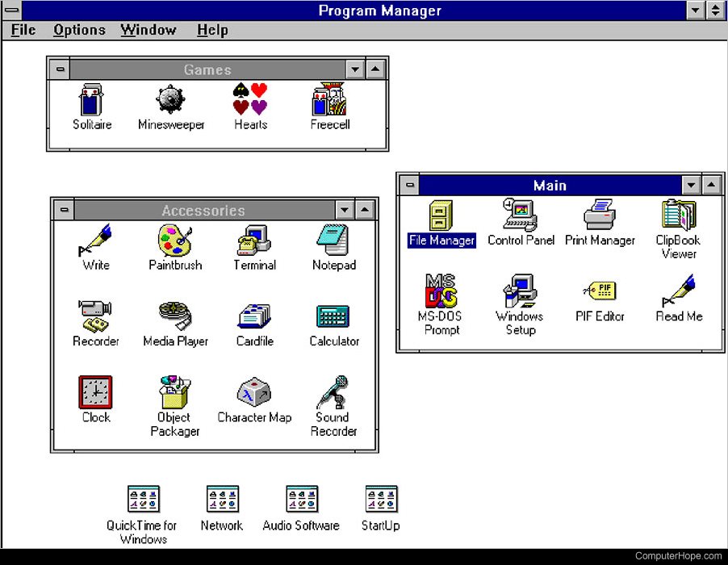728x565 pixels.
Task: Click the Program Manager restore button
Action: click(x=716, y=10)
